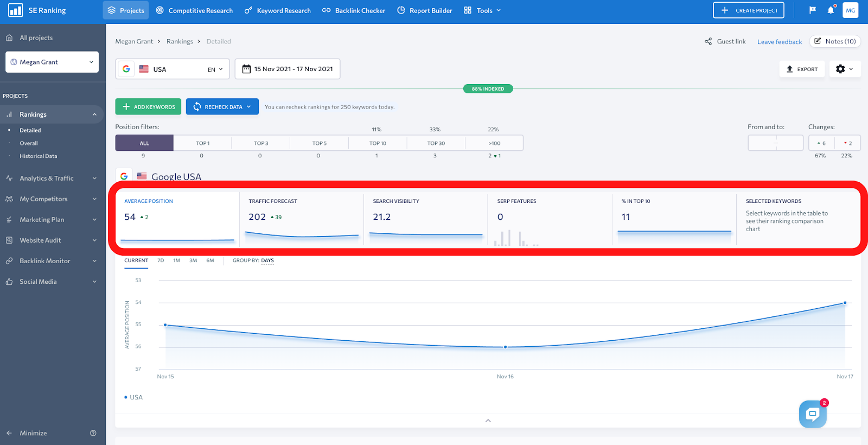The width and height of the screenshot is (868, 445).
Task: Click the flag icon in top bar
Action: click(813, 10)
